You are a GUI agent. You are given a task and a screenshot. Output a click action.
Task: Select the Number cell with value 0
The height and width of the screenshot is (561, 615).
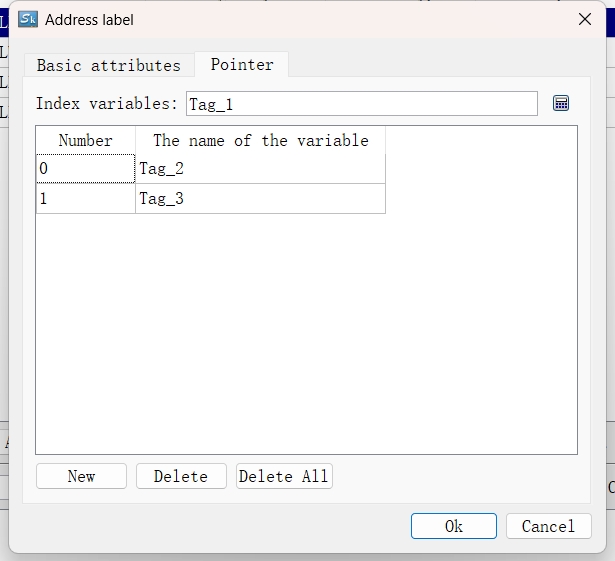85,169
